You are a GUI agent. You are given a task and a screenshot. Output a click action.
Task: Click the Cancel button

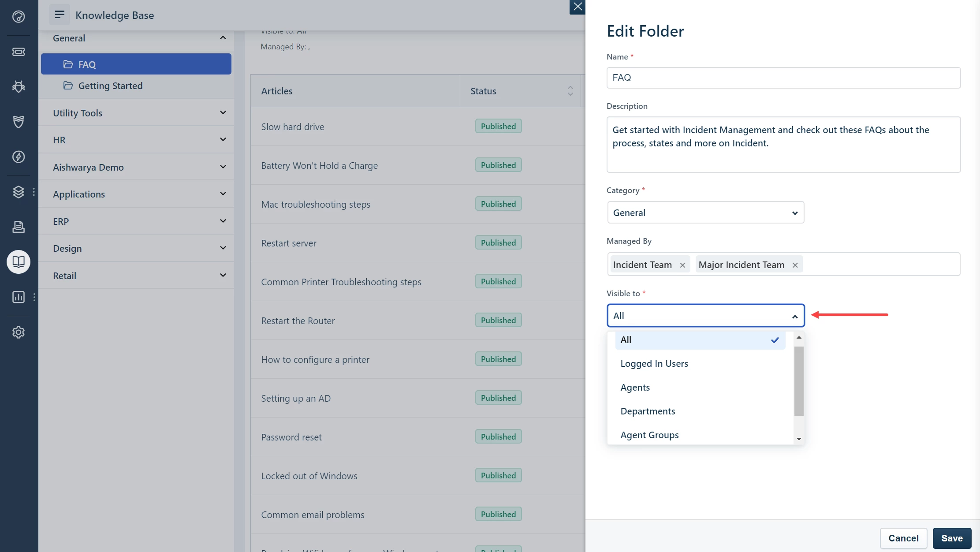tap(903, 538)
